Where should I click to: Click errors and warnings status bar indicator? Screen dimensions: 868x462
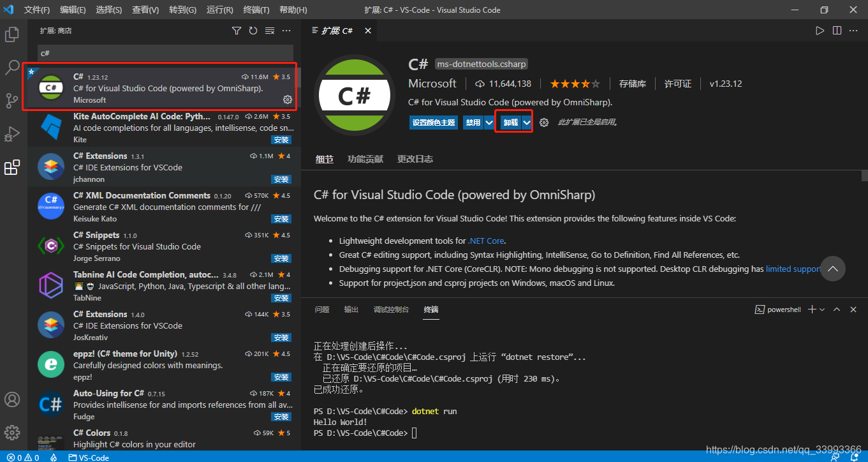click(x=22, y=457)
